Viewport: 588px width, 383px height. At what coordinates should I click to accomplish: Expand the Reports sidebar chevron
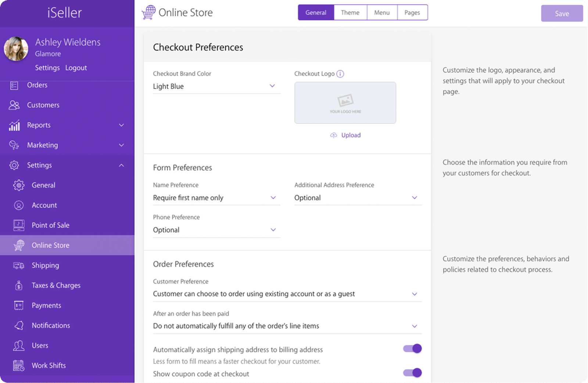pyautogui.click(x=121, y=125)
